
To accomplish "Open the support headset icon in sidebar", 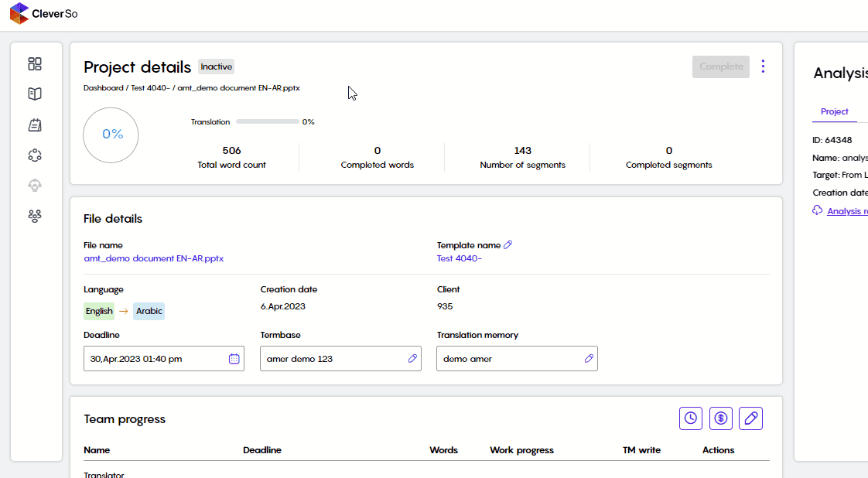I will coord(35,186).
